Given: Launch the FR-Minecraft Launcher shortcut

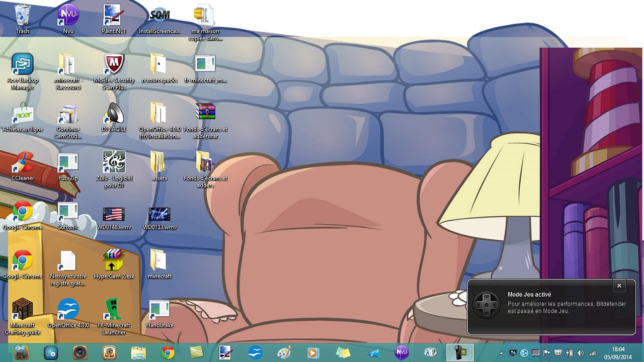Looking at the screenshot, I should coord(114,317).
